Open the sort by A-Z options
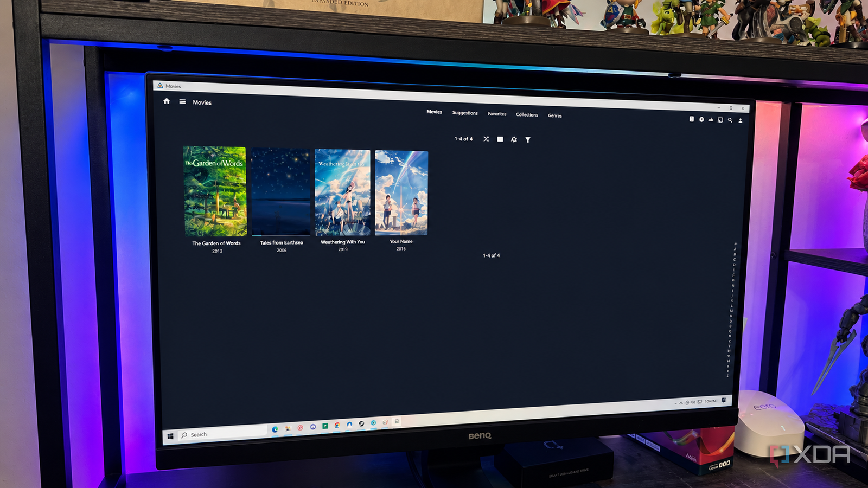The height and width of the screenshot is (488, 868). tap(514, 139)
